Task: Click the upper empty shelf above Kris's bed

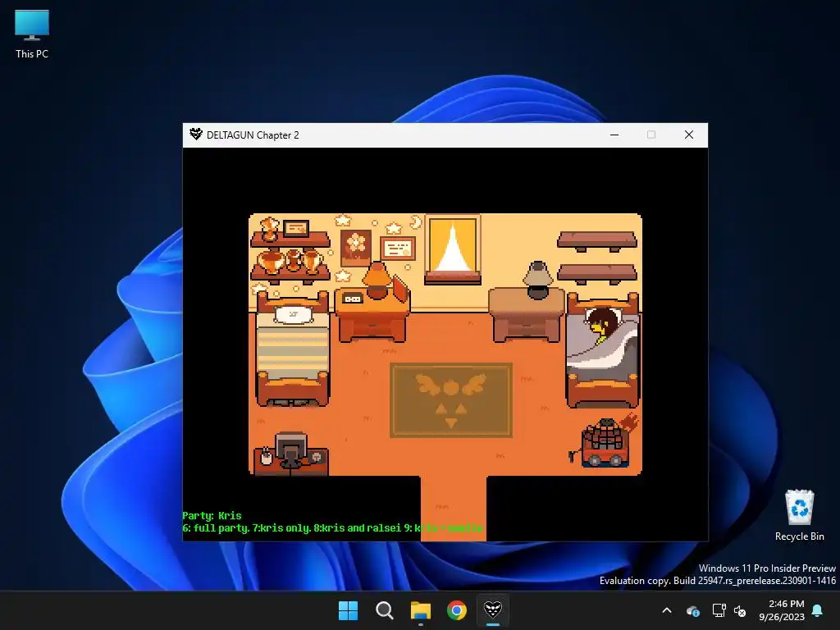Action: [597, 240]
